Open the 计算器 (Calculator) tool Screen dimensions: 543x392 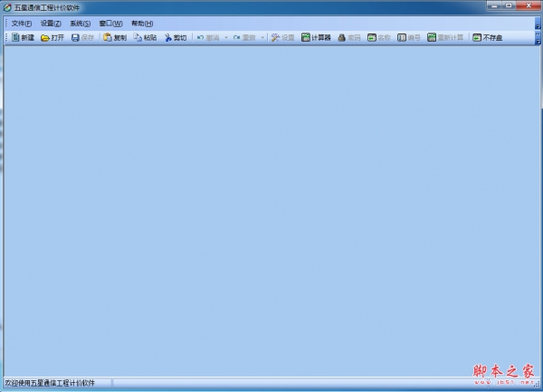click(316, 37)
